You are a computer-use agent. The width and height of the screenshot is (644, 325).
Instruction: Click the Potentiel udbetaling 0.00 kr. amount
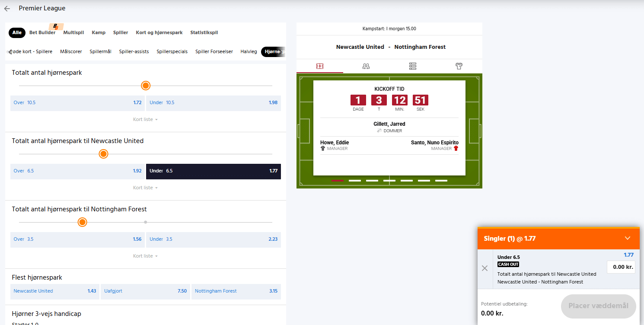click(x=492, y=313)
